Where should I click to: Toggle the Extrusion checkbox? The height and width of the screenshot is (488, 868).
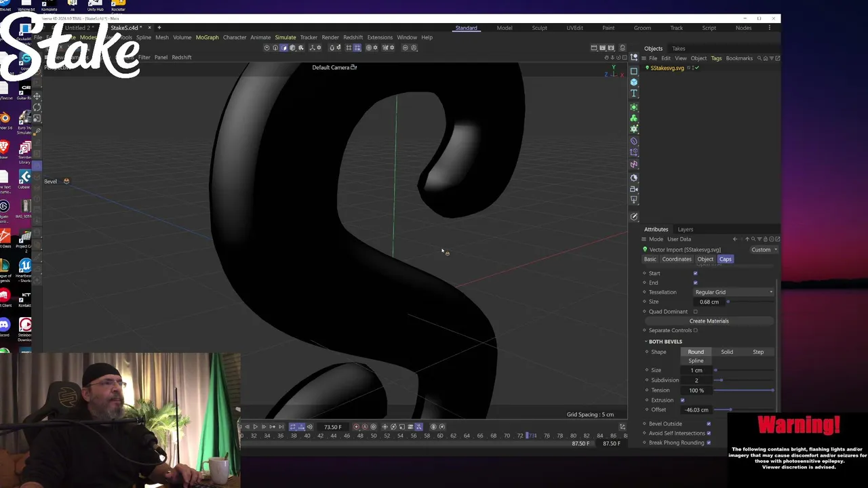[x=682, y=400]
